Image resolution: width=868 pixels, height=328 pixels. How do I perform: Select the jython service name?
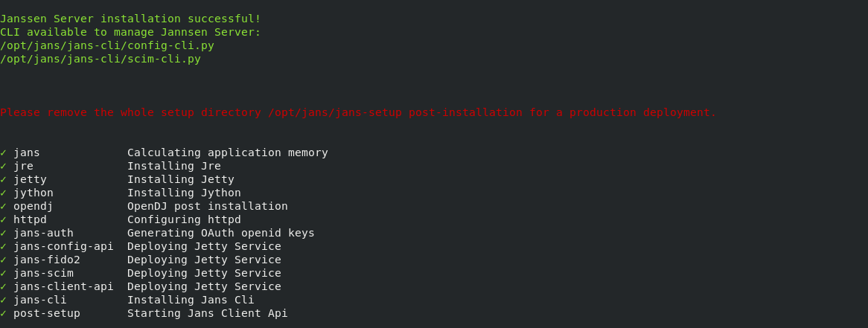[33, 193]
